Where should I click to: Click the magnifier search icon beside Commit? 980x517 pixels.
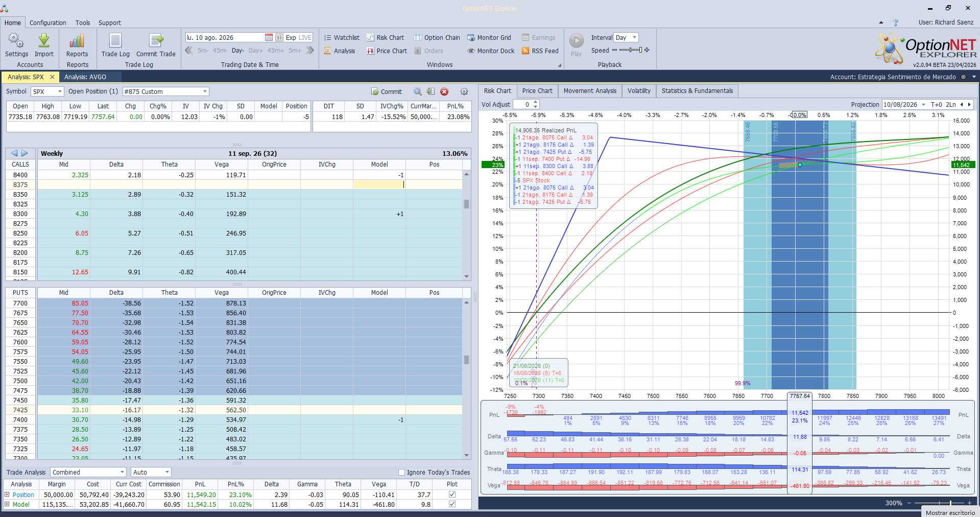418,91
